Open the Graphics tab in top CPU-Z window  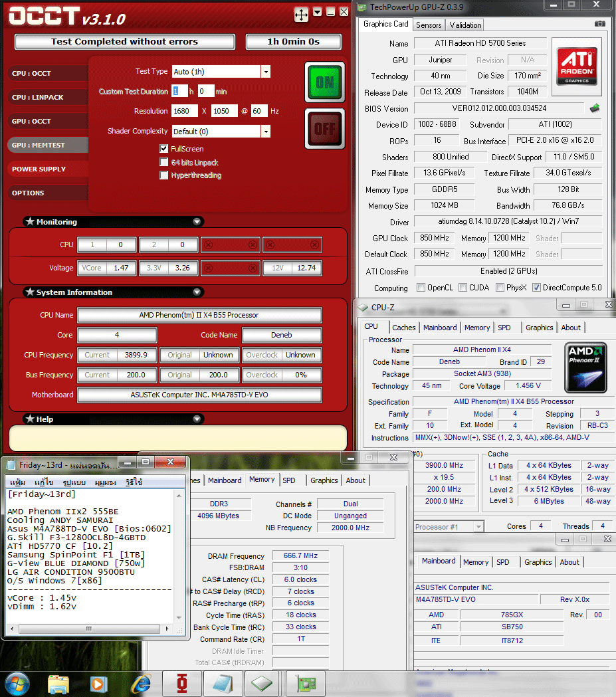click(539, 328)
